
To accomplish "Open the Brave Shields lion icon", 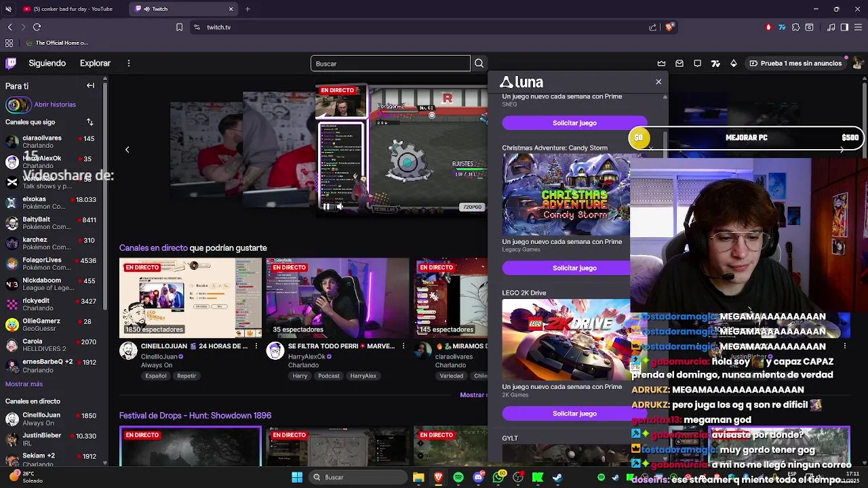I will coord(669,27).
